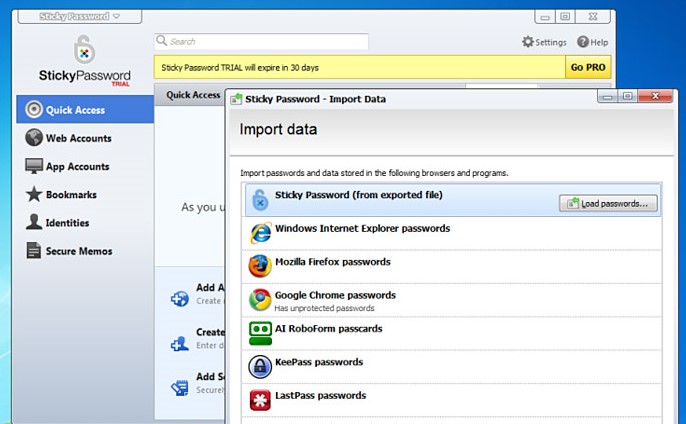
Task: Click the Mozilla Firefox icon
Action: tap(260, 266)
